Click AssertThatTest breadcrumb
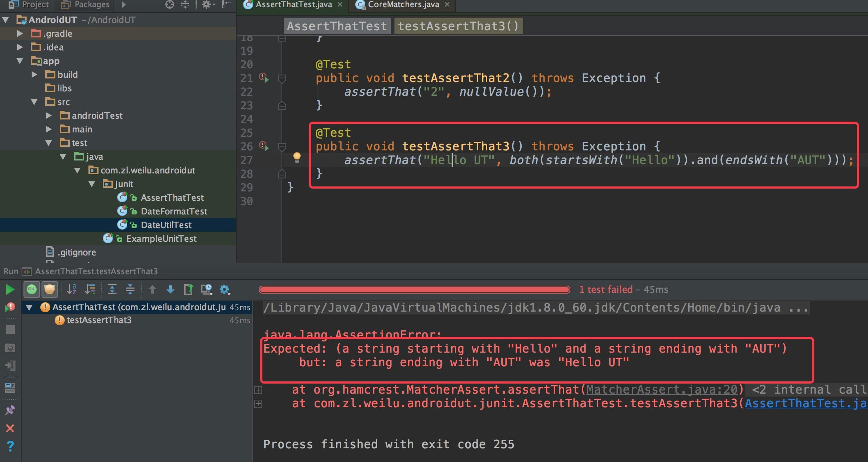This screenshot has width=868, height=462. 337,26
